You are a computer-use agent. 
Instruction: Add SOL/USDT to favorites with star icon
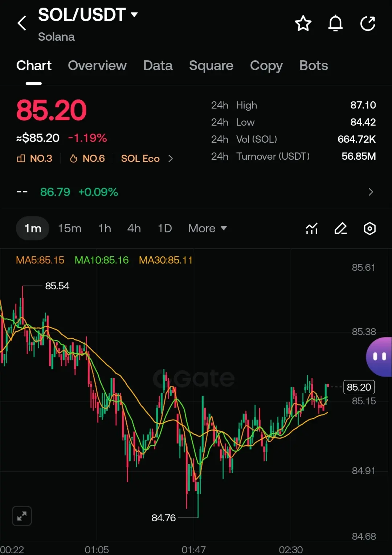click(x=303, y=24)
